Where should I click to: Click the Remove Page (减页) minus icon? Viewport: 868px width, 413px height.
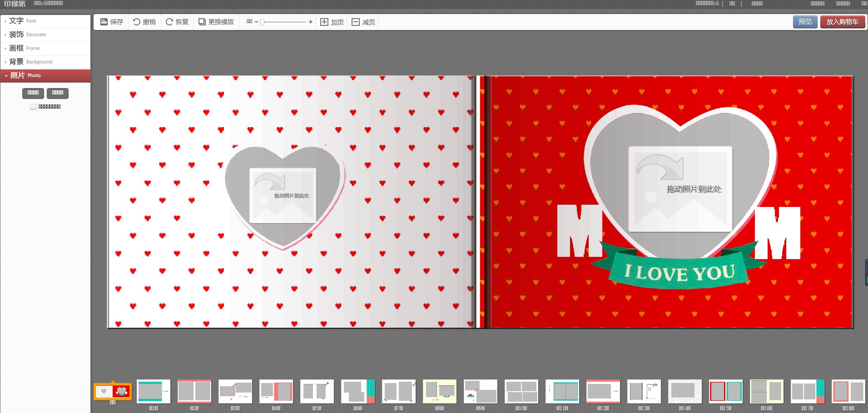(x=356, y=22)
